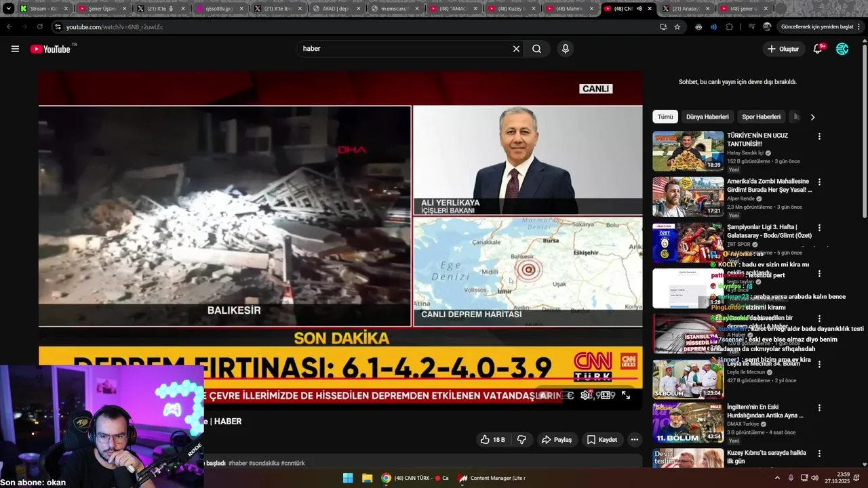The width and height of the screenshot is (868, 488).
Task: Open video player settings gear
Action: click(x=586, y=395)
